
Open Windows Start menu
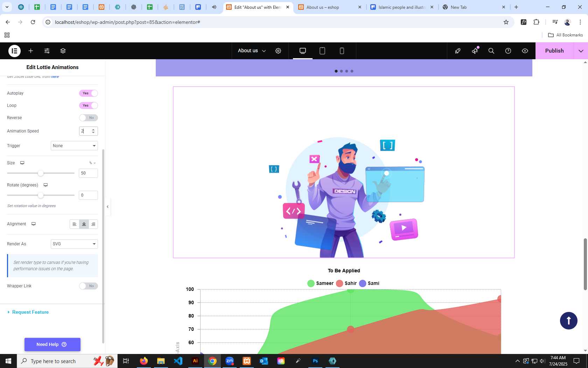8,361
